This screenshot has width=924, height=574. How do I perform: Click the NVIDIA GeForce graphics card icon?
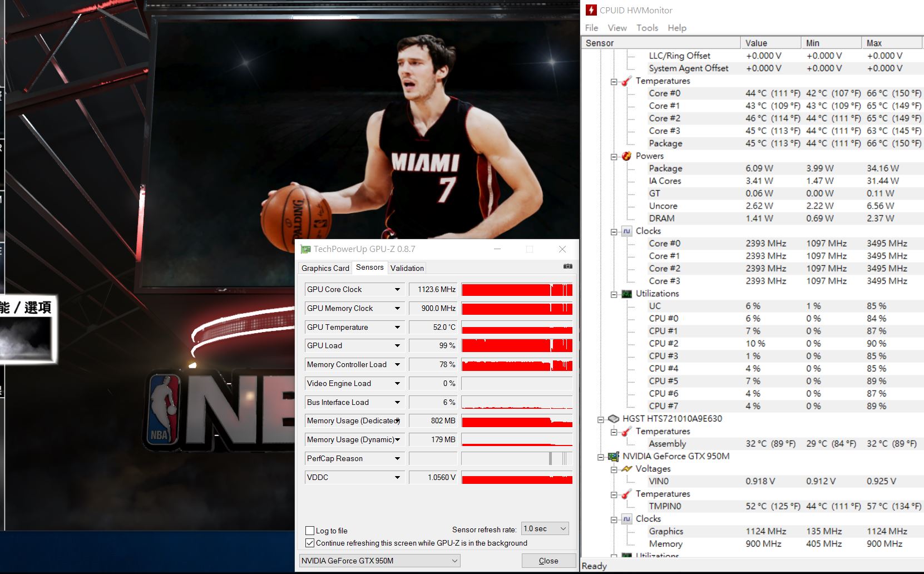pyautogui.click(x=614, y=457)
